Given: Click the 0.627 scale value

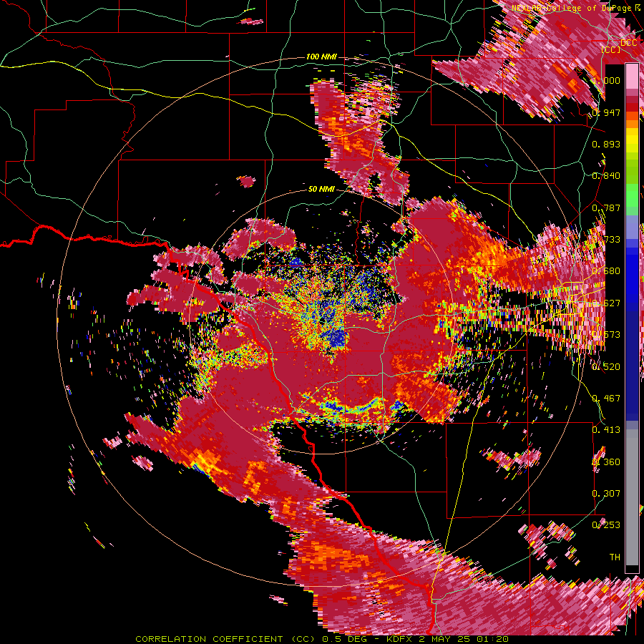Looking at the screenshot, I should [606, 303].
